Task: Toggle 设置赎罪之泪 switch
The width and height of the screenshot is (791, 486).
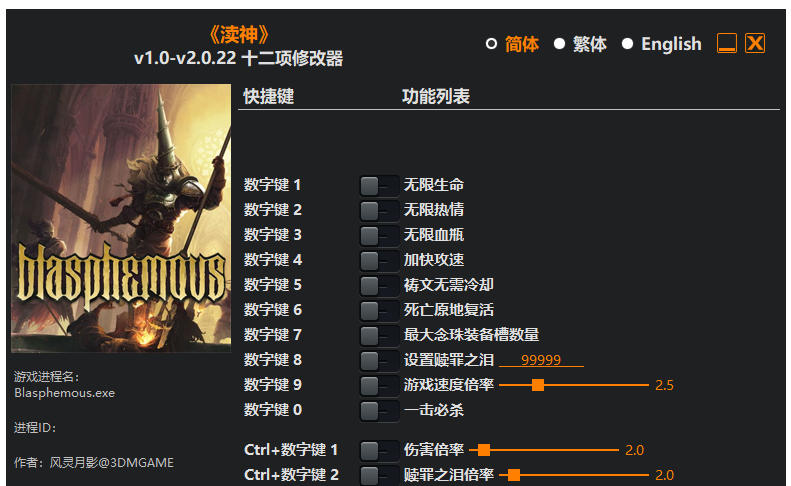Action: point(379,360)
